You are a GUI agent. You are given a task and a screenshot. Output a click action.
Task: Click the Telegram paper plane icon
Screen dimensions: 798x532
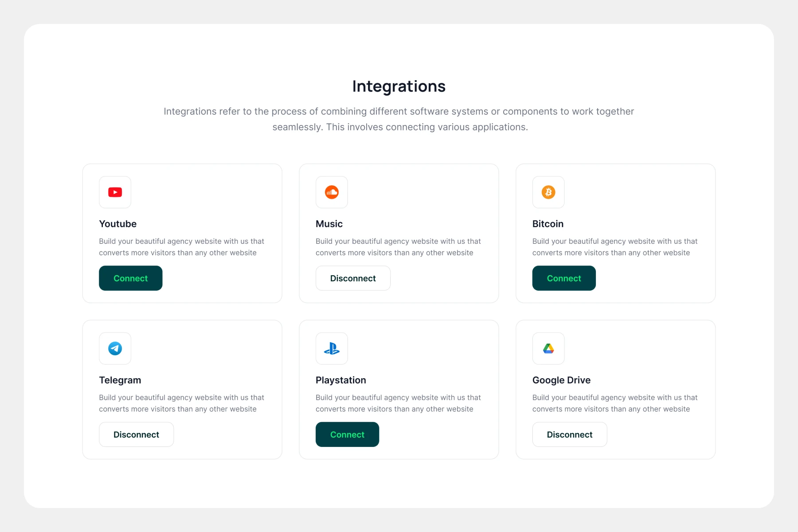coord(115,348)
